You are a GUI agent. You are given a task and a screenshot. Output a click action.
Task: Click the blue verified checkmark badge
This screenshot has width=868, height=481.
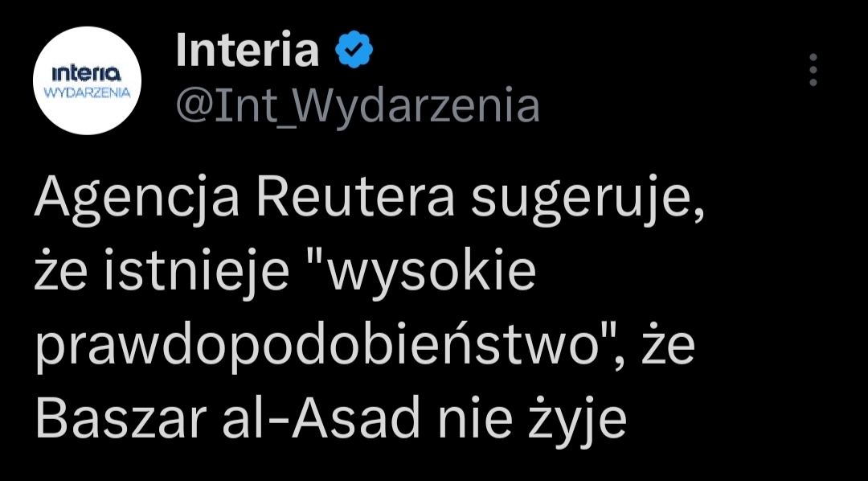(x=354, y=51)
